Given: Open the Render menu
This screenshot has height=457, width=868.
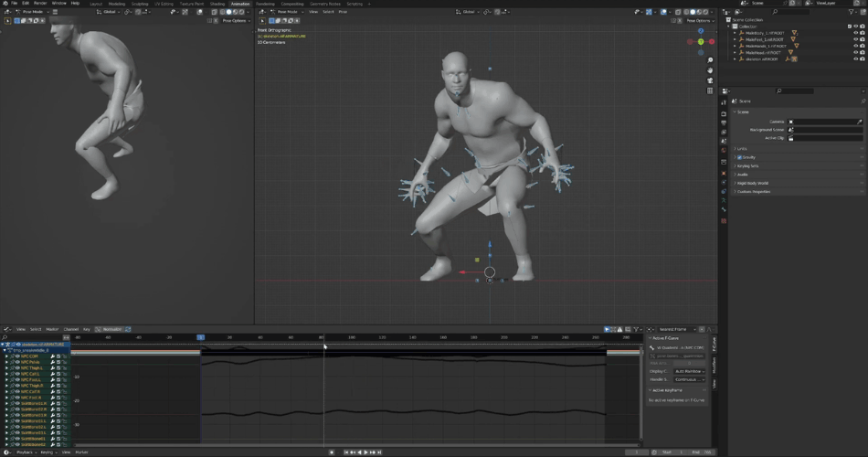Looking at the screenshot, I should pos(40,4).
